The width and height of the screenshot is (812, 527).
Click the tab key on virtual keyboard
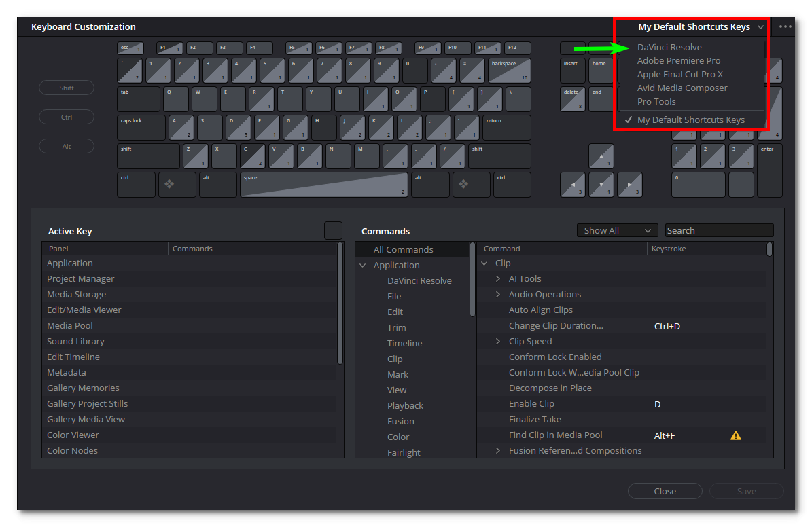click(138, 99)
